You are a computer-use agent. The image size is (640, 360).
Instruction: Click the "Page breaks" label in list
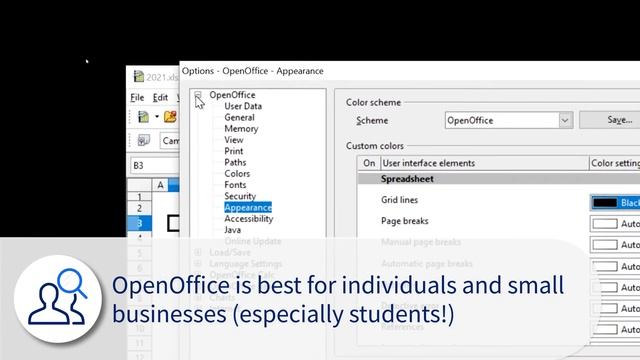404,221
